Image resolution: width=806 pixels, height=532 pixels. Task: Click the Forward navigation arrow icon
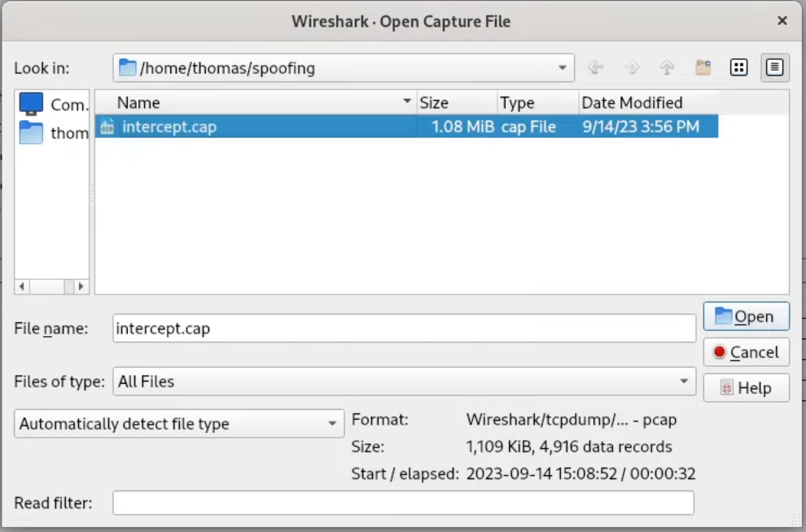pyautogui.click(x=631, y=68)
